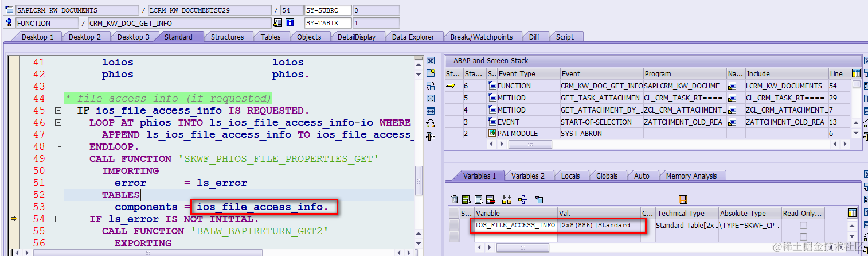Click the second list icon in the Variables toolbar
Viewport: 868px width, 256px height.
tap(479, 200)
